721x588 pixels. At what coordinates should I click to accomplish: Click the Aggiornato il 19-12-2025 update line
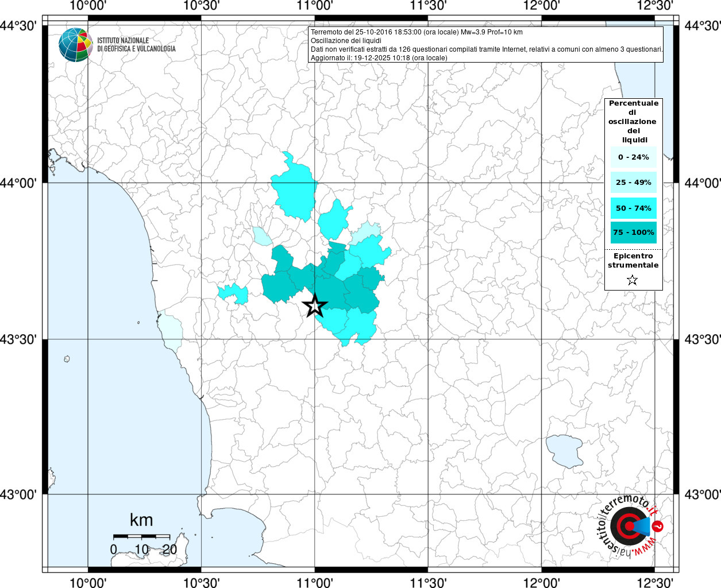(379, 57)
